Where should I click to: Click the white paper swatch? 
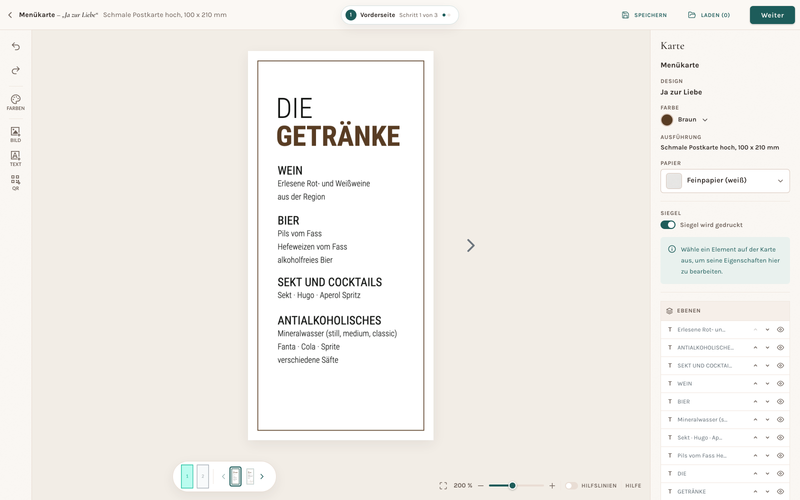pos(674,181)
